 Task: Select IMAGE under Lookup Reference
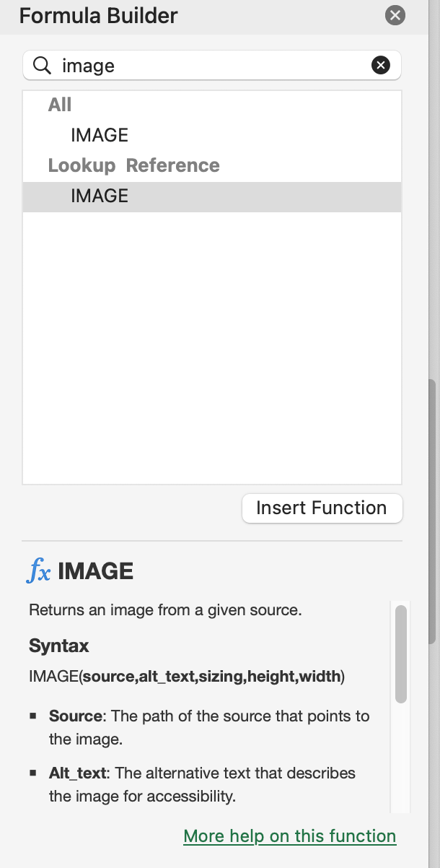click(x=212, y=196)
